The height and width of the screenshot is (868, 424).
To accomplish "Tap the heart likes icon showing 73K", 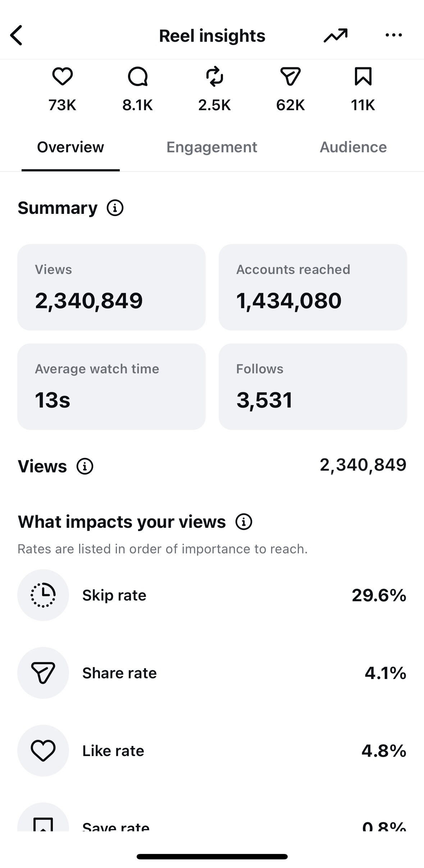I will click(x=62, y=76).
